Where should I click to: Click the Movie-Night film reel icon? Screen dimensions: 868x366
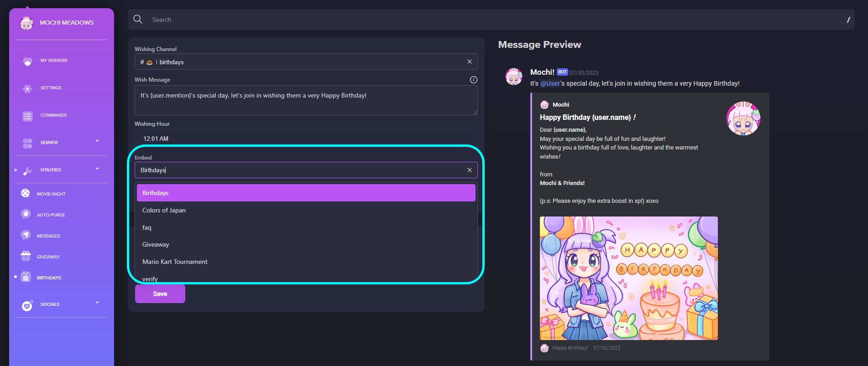coord(26,193)
